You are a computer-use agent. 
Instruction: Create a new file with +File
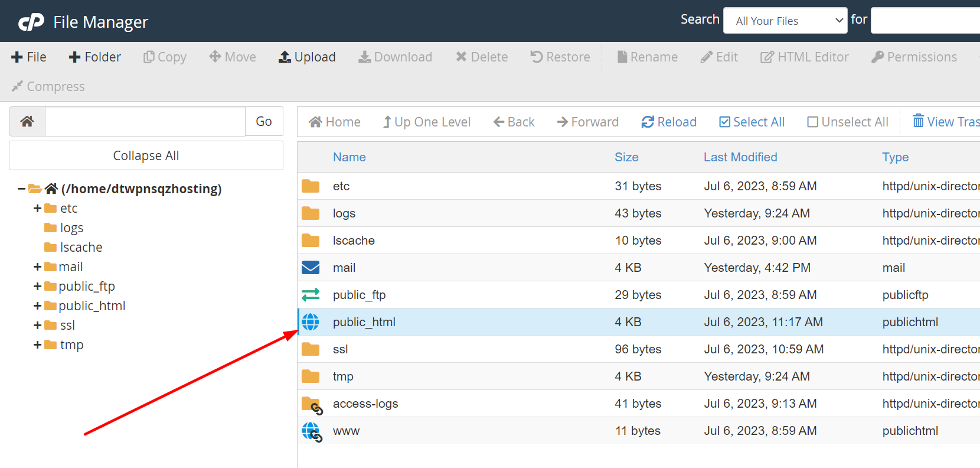[x=29, y=57]
